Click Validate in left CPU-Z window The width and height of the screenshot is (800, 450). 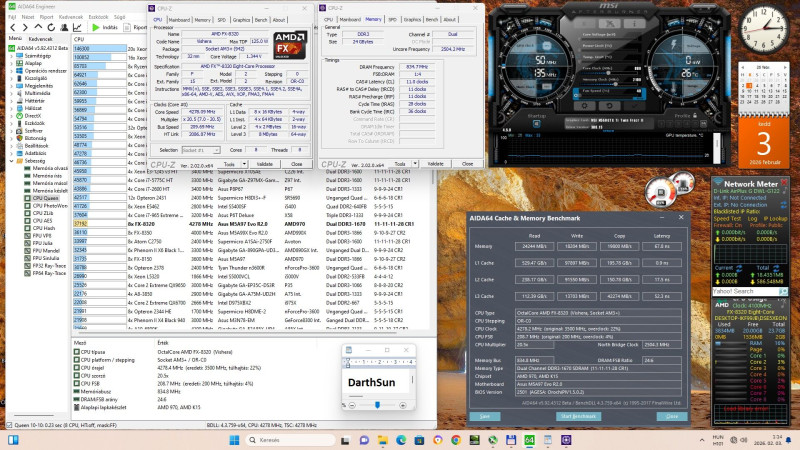[264, 164]
